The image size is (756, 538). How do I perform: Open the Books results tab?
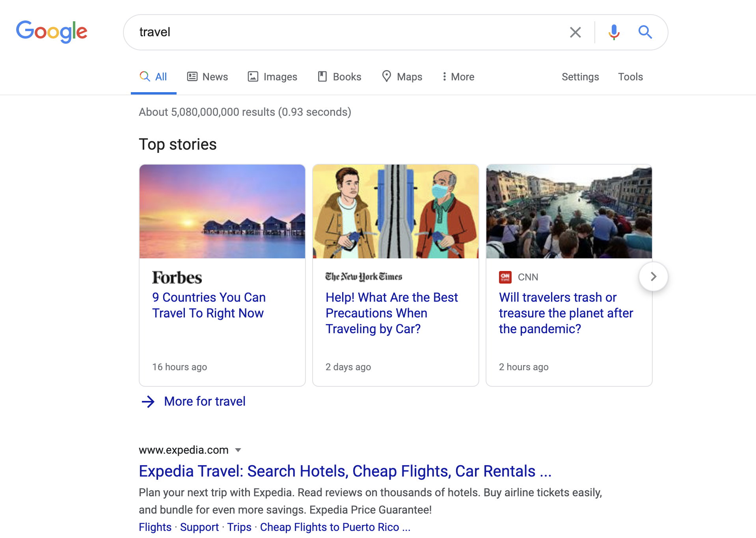[x=339, y=77]
